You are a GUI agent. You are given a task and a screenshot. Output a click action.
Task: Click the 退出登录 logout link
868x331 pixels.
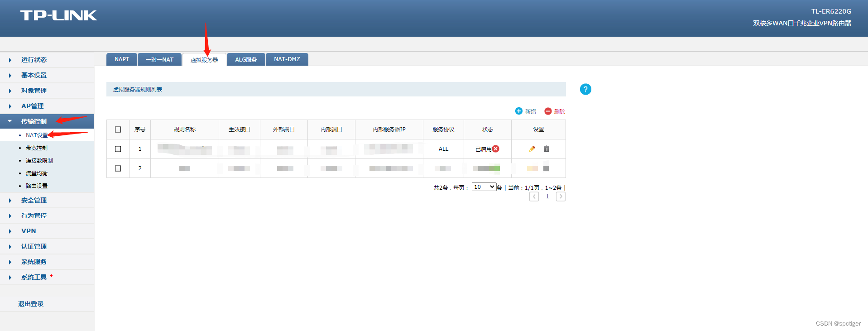click(31, 304)
